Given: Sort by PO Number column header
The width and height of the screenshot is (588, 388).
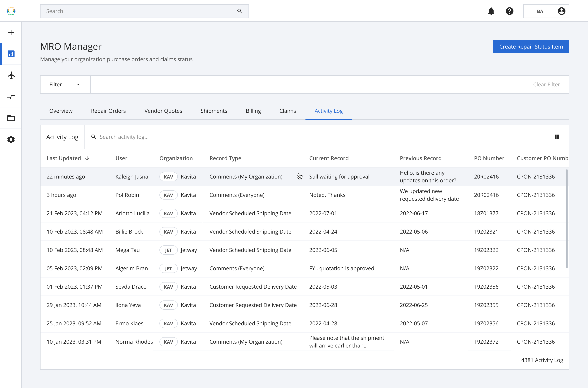Looking at the screenshot, I should click(x=489, y=158).
